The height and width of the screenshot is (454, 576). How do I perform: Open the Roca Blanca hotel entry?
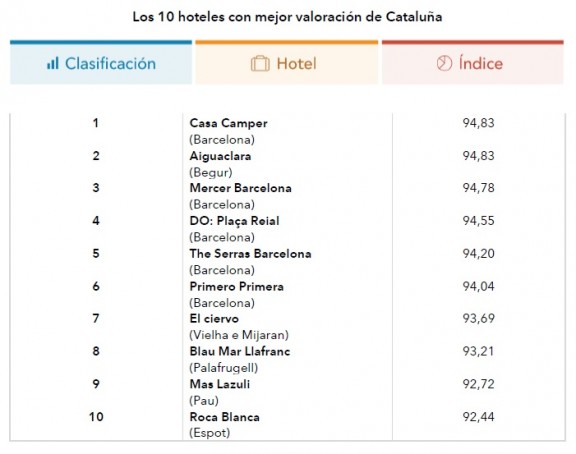coord(224,417)
